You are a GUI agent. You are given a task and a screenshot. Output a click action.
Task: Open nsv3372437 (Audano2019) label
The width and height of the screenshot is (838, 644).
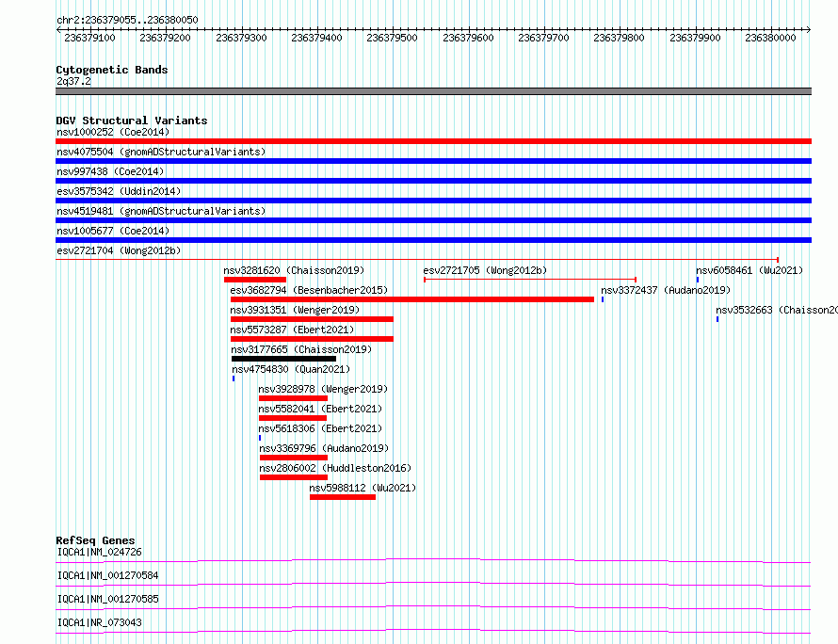[666, 290]
